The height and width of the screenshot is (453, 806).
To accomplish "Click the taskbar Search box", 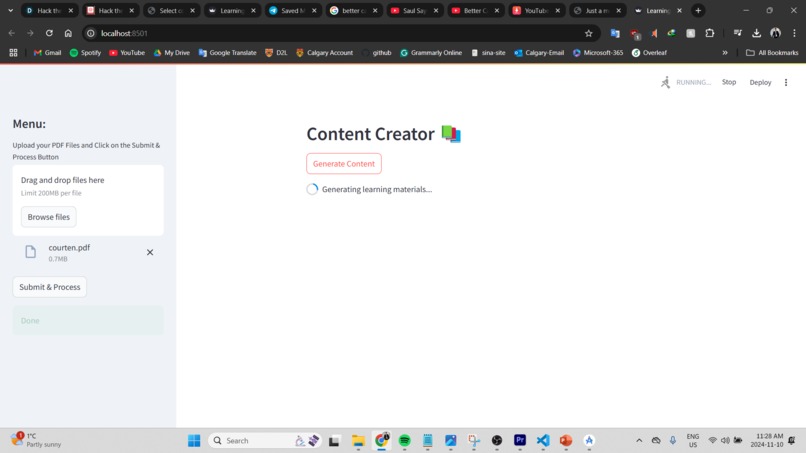I will (x=265, y=441).
